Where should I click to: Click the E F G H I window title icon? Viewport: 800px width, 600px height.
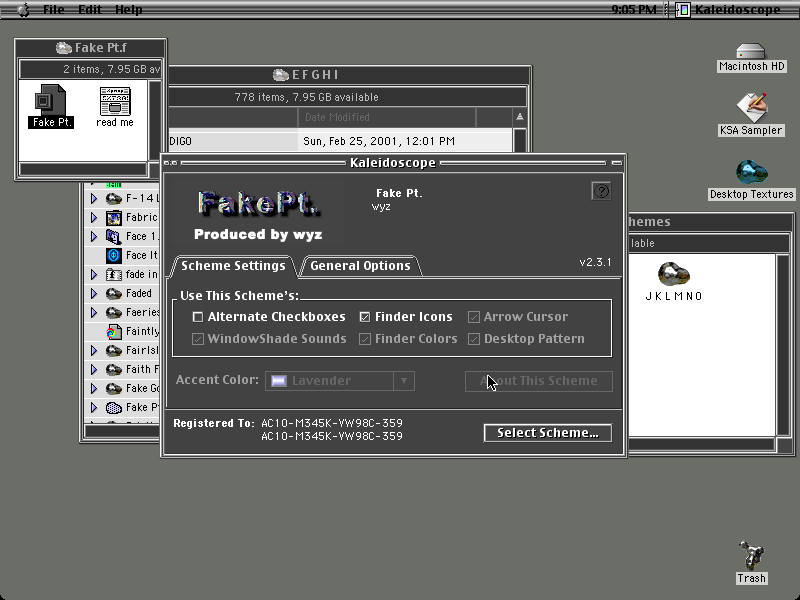(x=281, y=75)
